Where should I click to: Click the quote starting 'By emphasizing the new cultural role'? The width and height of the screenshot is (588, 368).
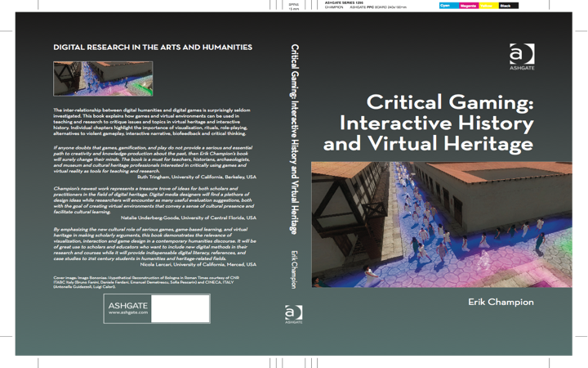coord(154,244)
